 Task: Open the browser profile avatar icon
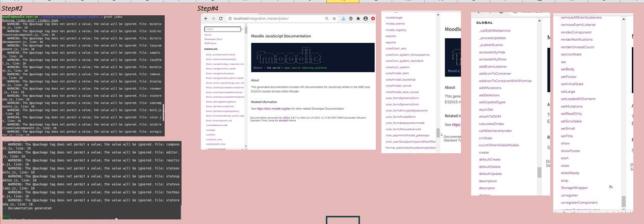pos(366,19)
